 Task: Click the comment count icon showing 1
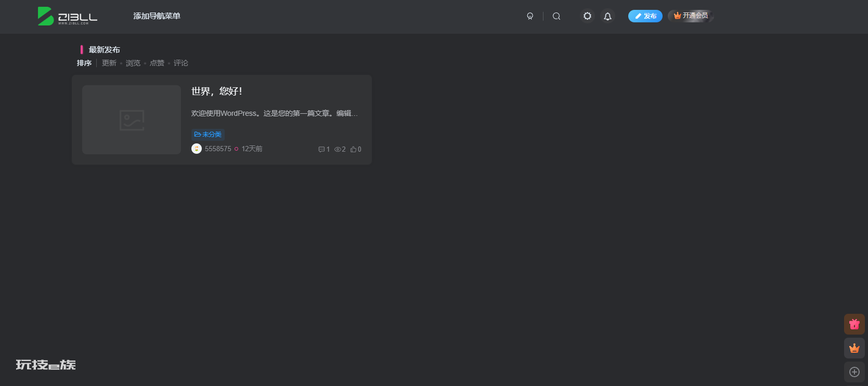[324, 149]
